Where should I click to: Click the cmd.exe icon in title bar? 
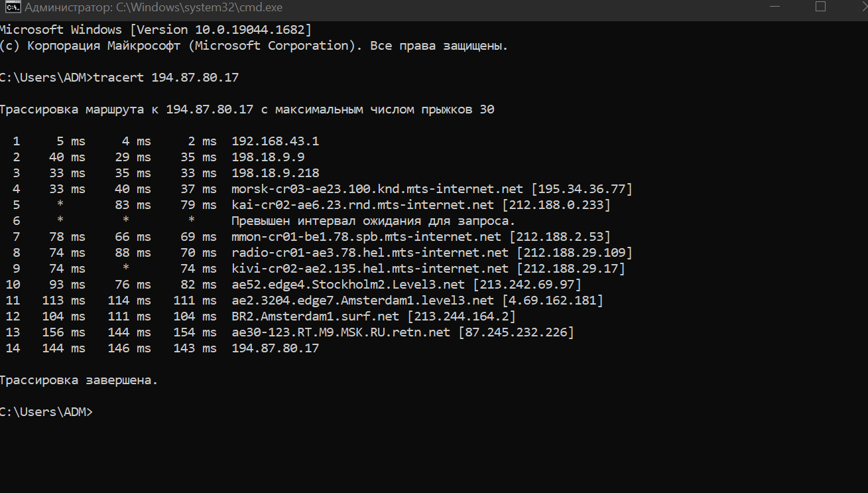[x=10, y=9]
